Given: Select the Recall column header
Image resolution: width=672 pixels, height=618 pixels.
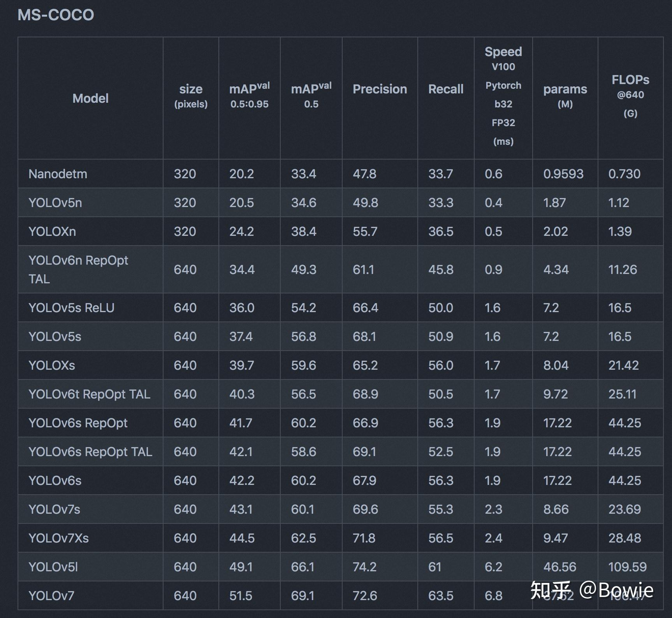Looking at the screenshot, I should (x=446, y=89).
